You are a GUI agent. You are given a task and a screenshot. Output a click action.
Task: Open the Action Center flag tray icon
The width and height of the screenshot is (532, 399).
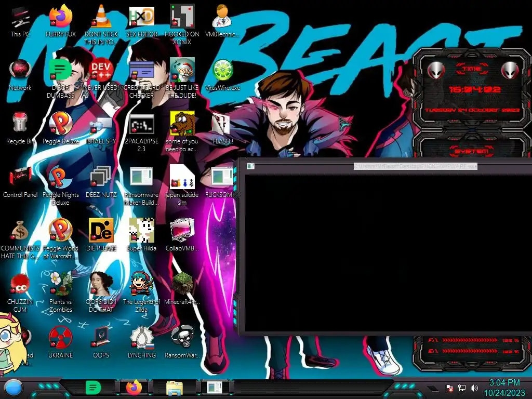449,388
